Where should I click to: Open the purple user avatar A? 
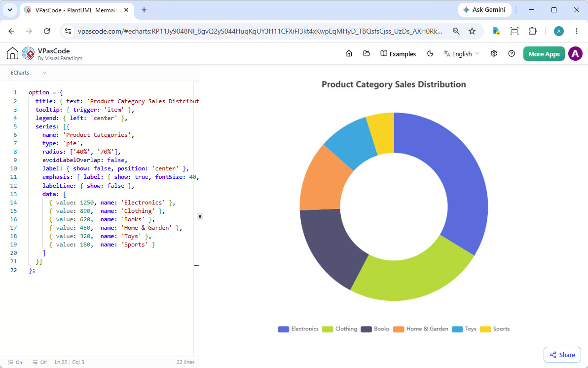tap(575, 54)
